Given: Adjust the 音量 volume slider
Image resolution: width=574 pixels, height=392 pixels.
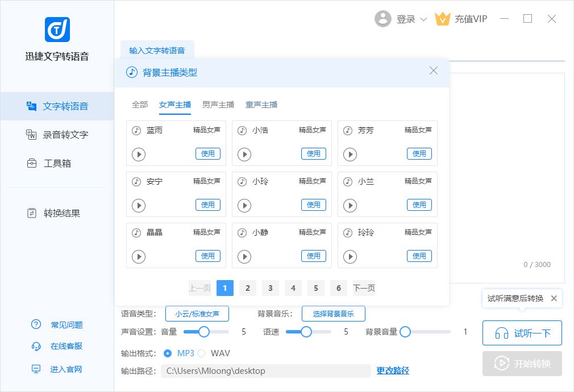Looking at the screenshot, I should click(204, 332).
